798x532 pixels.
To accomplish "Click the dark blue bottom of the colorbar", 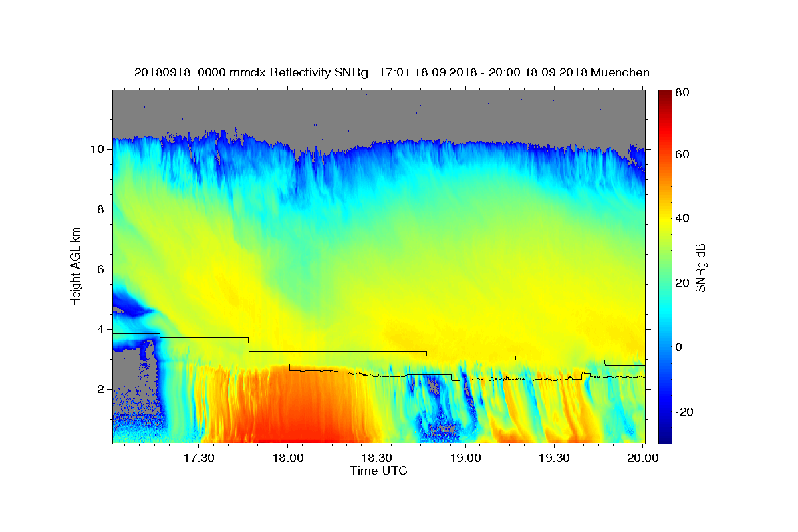I will click(665, 438).
